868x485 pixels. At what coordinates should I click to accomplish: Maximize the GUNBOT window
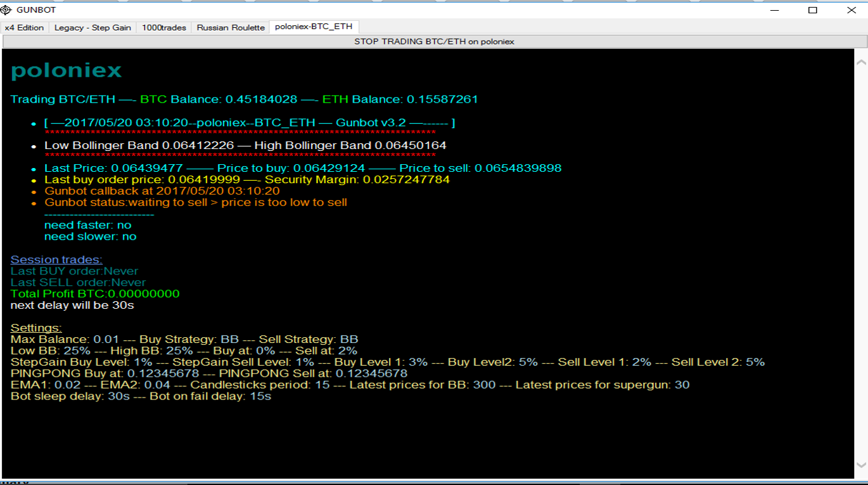(x=813, y=10)
